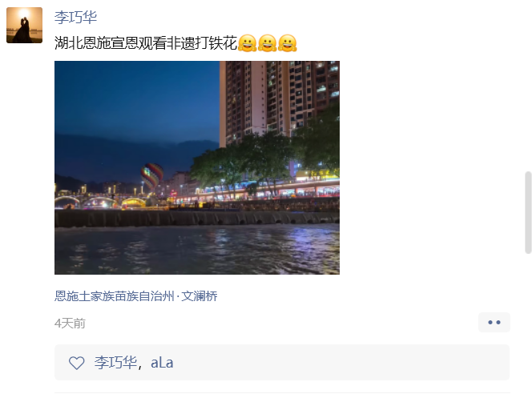
Task: Click liker name aLa in likes bar
Action: 162,363
